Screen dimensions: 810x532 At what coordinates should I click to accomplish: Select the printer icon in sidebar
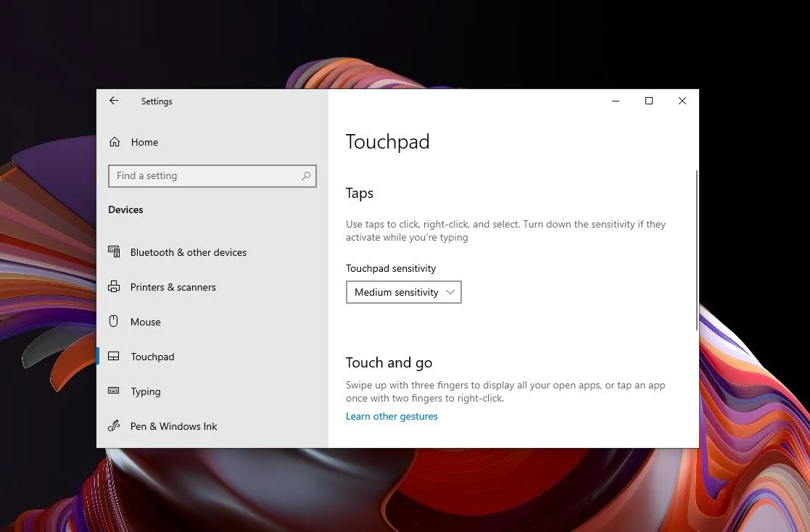(x=114, y=287)
